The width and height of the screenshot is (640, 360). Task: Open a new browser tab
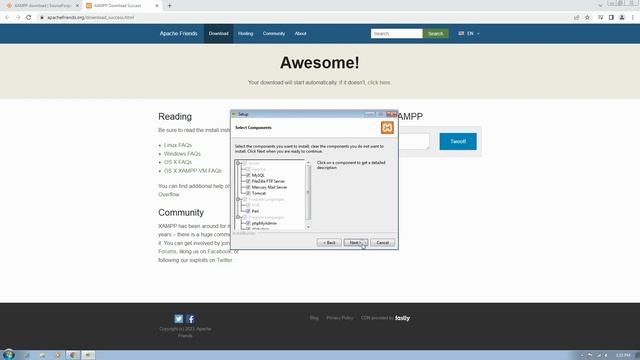point(169,6)
